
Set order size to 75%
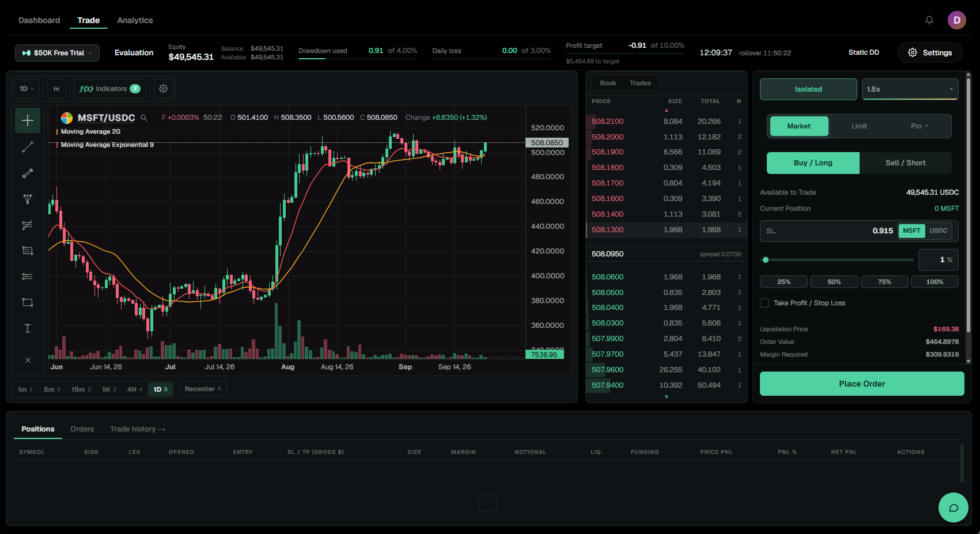(x=884, y=282)
